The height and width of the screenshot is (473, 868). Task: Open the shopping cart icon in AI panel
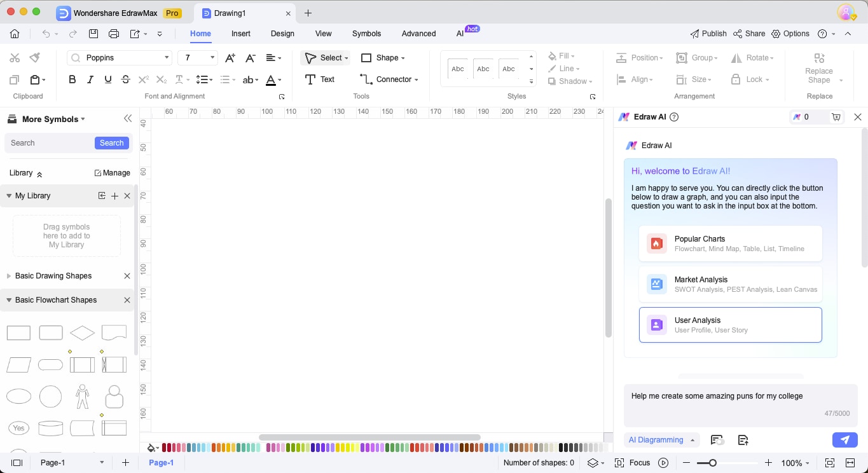836,117
